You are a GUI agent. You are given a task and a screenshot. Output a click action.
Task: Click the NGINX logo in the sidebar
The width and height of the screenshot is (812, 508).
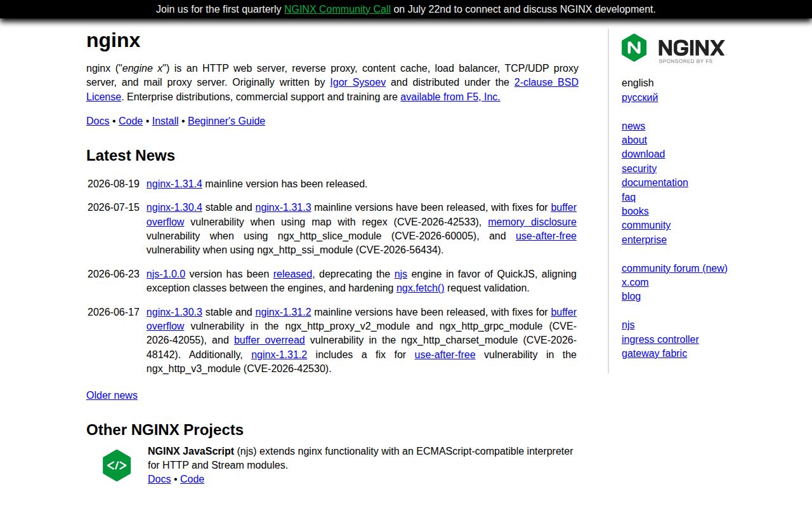coord(673,48)
